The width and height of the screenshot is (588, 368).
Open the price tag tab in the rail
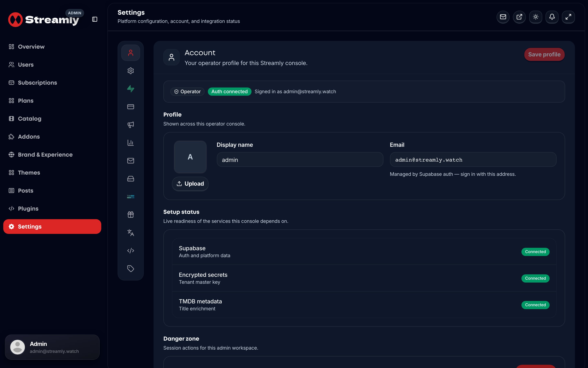click(130, 269)
